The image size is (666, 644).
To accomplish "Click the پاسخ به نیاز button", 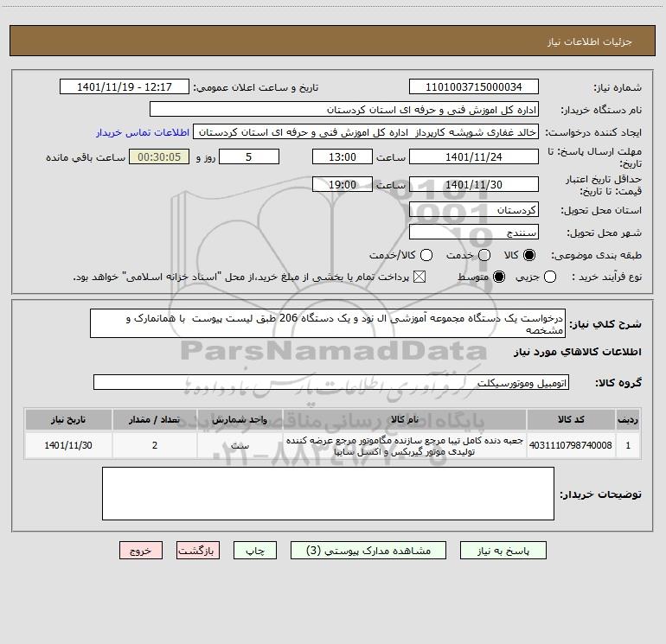I will point(503,551).
